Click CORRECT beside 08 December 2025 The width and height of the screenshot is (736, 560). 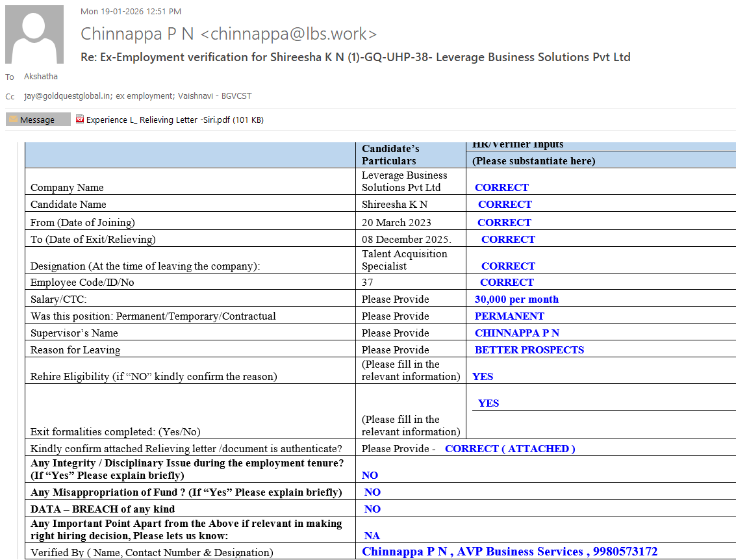click(509, 239)
